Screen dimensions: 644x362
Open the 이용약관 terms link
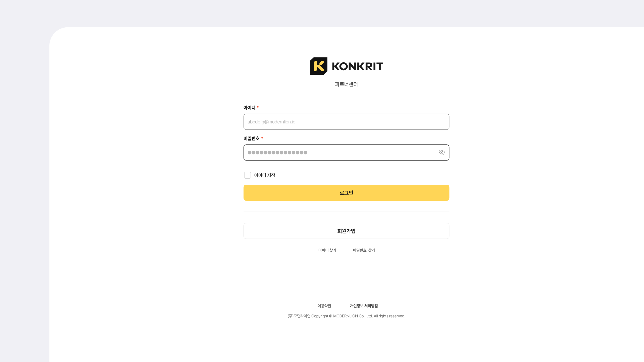pos(324,306)
